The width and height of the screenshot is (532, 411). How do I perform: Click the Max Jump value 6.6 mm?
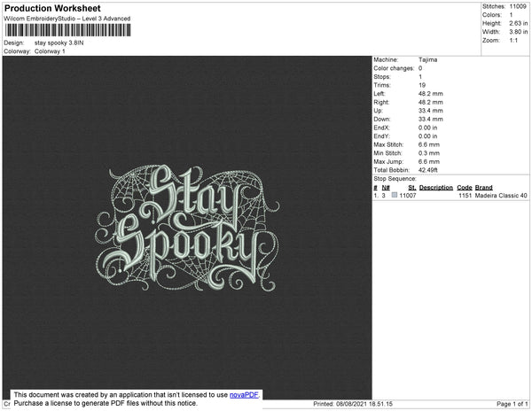[429, 161]
